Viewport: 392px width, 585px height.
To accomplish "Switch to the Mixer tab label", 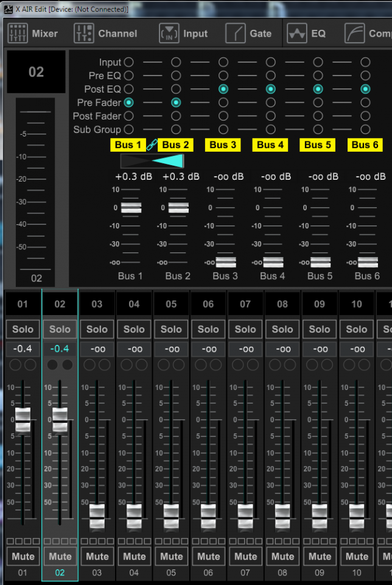I will coord(44,34).
